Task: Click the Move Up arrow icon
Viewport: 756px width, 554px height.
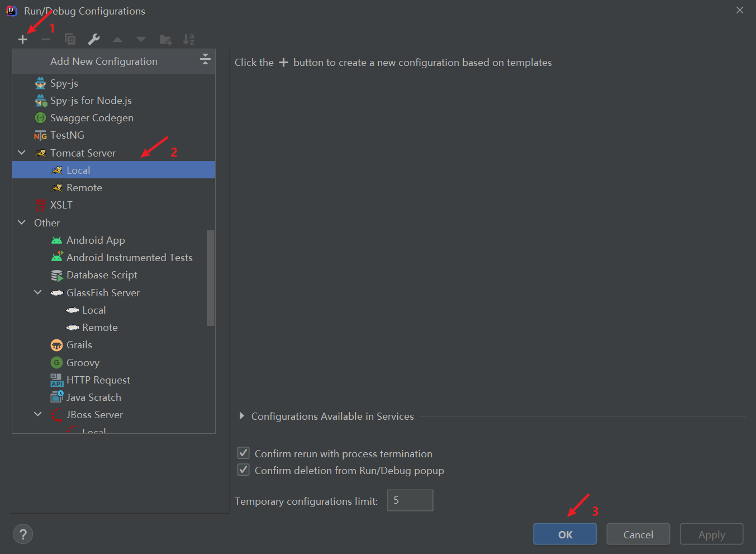Action: [x=117, y=40]
